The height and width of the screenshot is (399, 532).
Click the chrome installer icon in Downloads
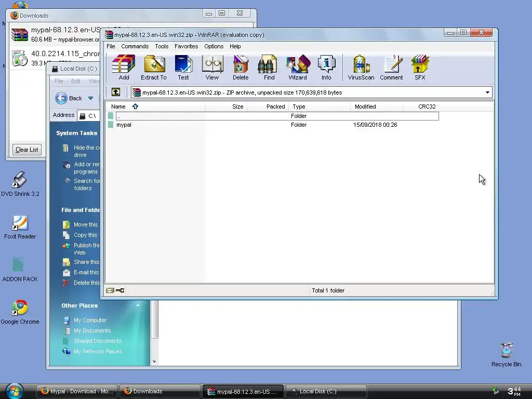[19, 58]
